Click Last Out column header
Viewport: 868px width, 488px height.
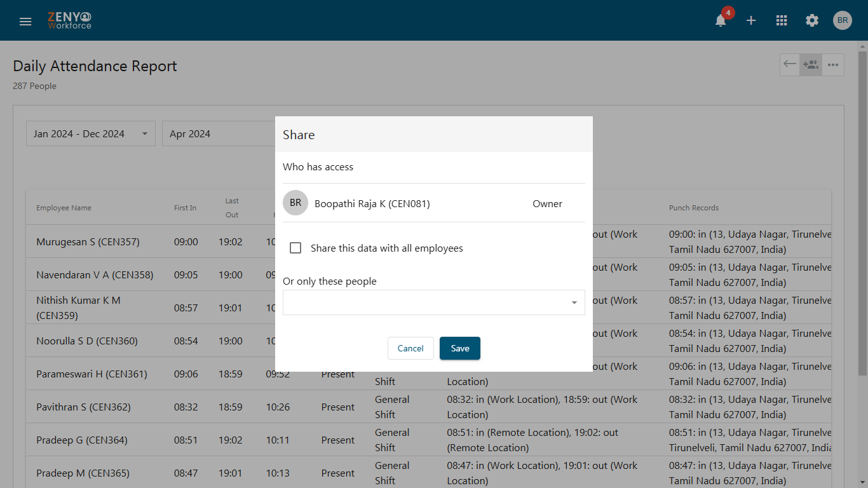[232, 208]
